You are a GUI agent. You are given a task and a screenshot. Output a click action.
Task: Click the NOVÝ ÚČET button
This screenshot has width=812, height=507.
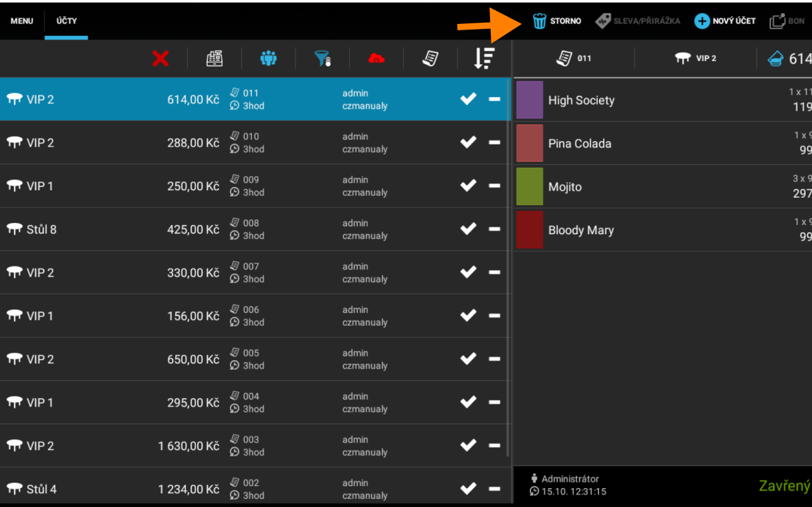pos(725,21)
